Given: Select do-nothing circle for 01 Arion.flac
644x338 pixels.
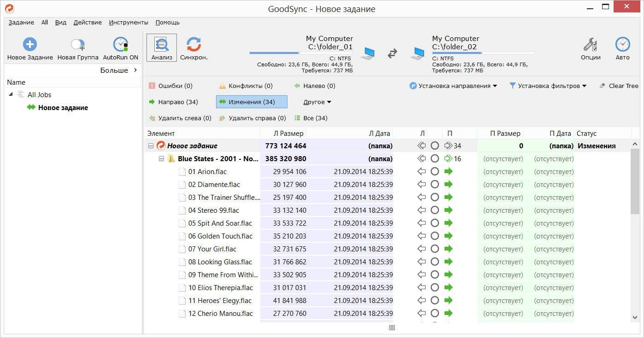Looking at the screenshot, I should (x=434, y=172).
